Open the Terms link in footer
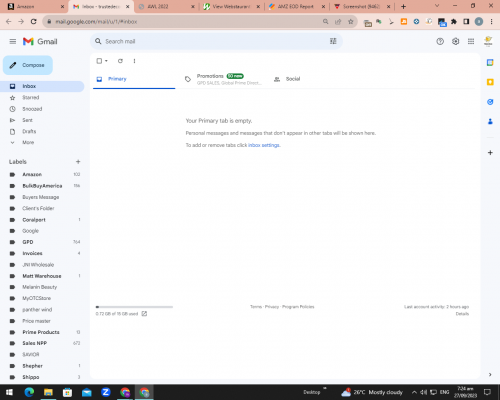500x400 pixels. pyautogui.click(x=256, y=307)
